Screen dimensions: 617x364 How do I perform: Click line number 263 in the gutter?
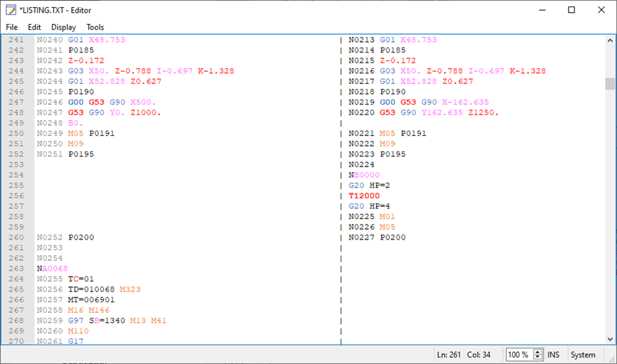click(16, 269)
